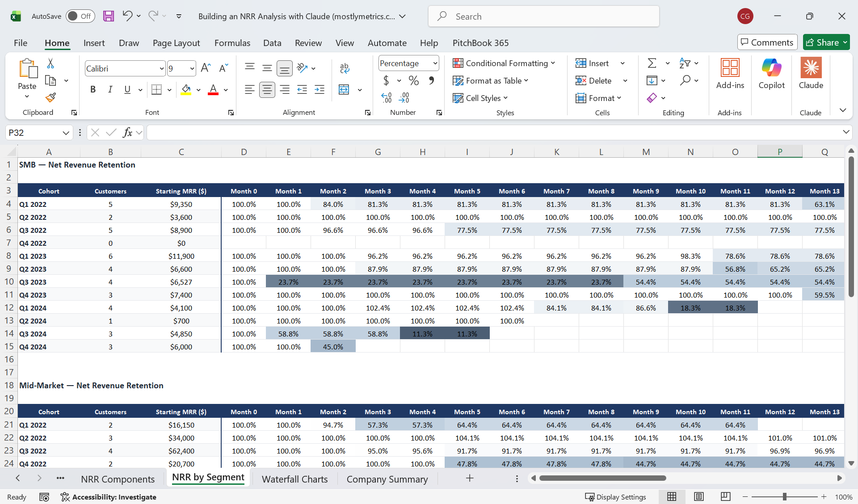Viewport: 858px width, 504px height.
Task: Toggle Bold formatting
Action: 93,89
